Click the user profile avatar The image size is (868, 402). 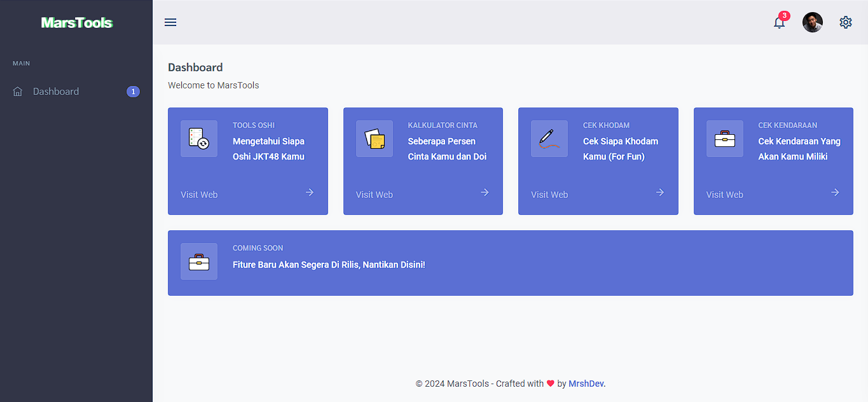(x=812, y=22)
